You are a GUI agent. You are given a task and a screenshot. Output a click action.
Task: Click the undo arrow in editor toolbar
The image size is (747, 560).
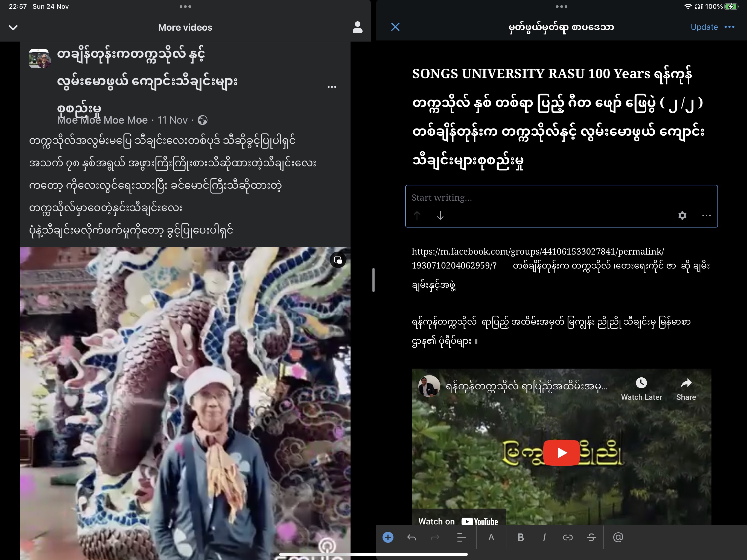pos(411,537)
